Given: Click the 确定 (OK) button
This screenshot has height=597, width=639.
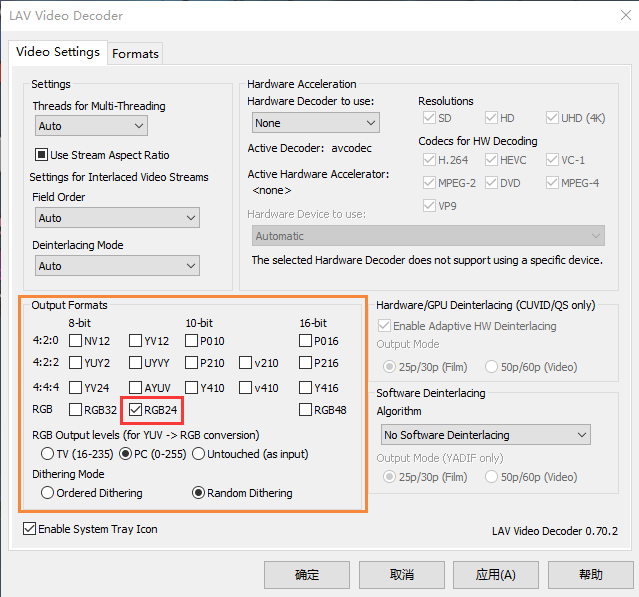Looking at the screenshot, I should click(x=307, y=575).
